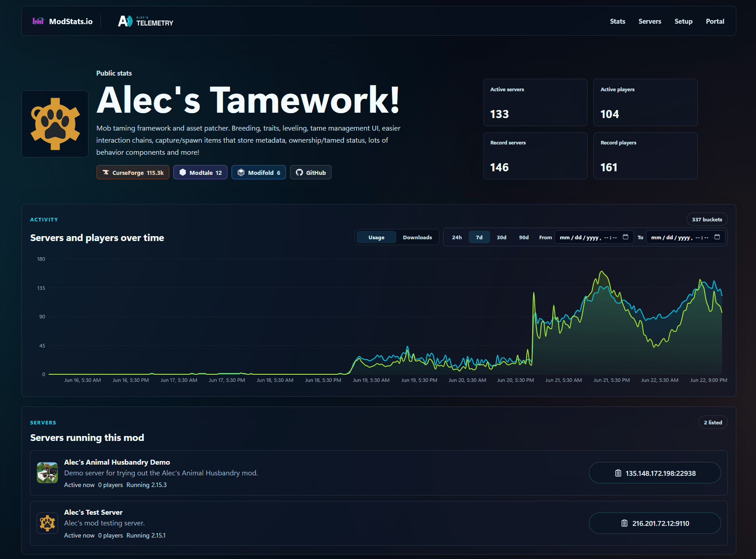756x559 pixels.
Task: Switch chart to Usage view
Action: pyautogui.click(x=376, y=237)
